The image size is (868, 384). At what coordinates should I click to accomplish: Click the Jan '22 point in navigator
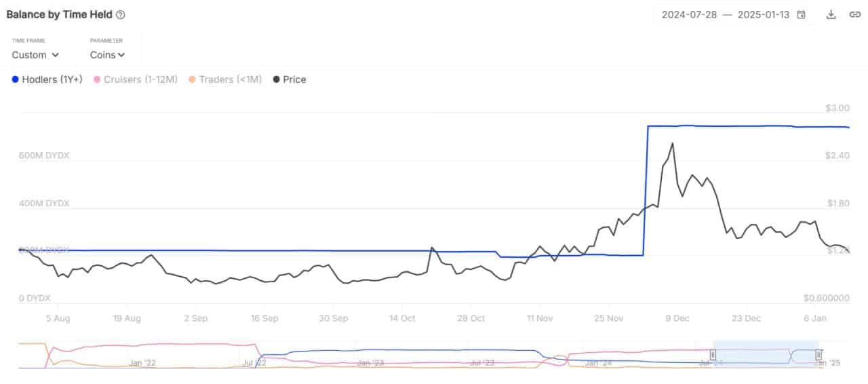coord(143,364)
